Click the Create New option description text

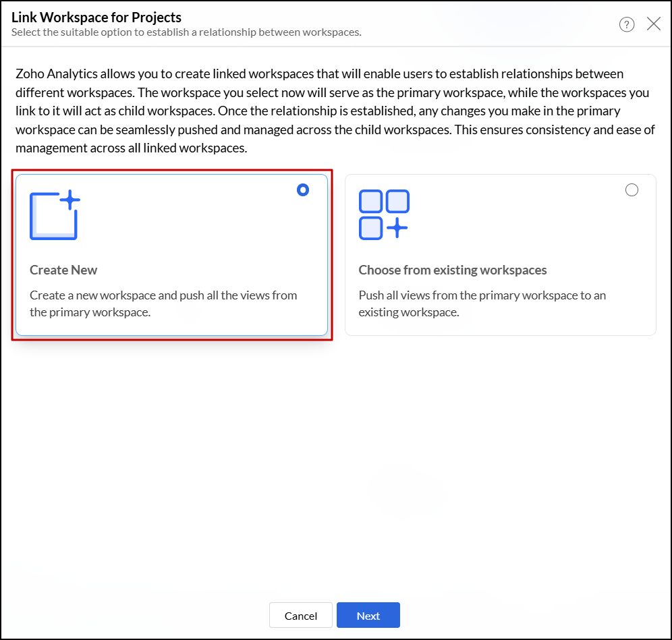163,303
